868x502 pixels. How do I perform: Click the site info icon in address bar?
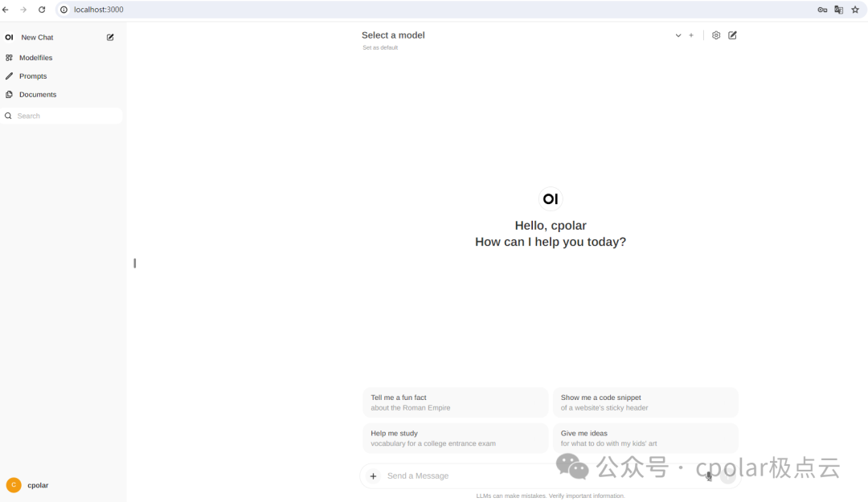(64, 10)
